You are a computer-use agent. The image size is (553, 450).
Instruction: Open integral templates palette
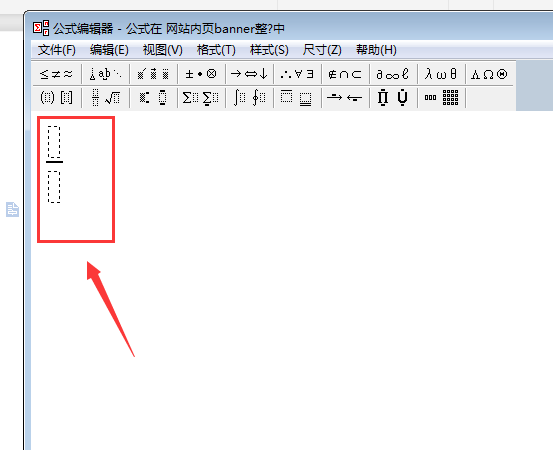pyautogui.click(x=249, y=98)
